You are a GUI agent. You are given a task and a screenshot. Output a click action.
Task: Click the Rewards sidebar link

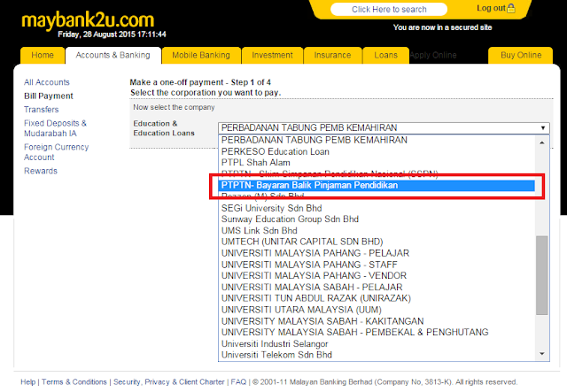point(41,171)
